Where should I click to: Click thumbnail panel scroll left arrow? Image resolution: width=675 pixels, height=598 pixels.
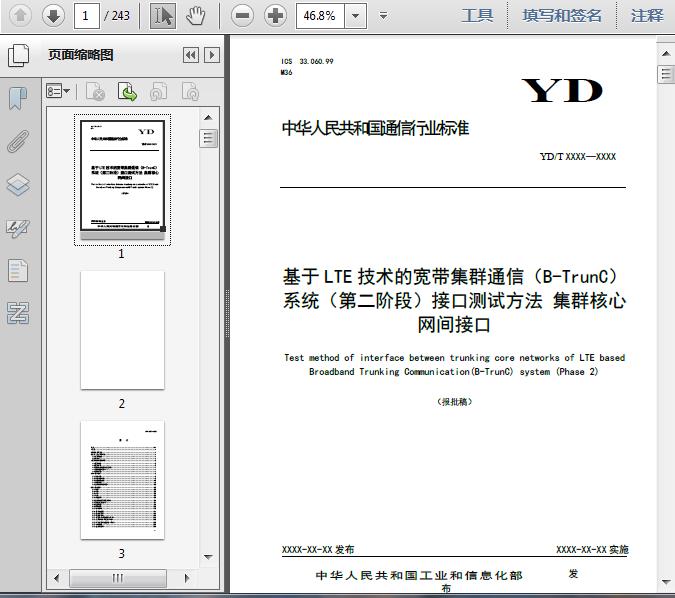[56, 578]
